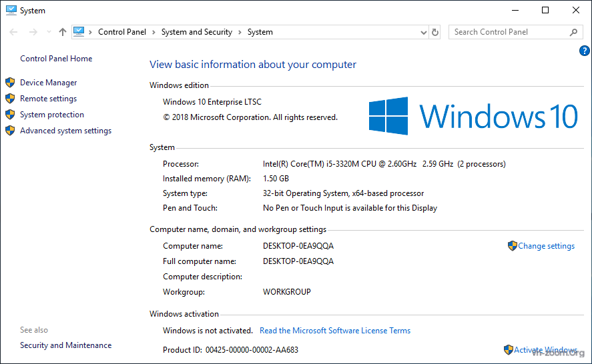This screenshot has height=364, width=592.
Task: Click the Forward navigation arrow
Action: point(33,32)
